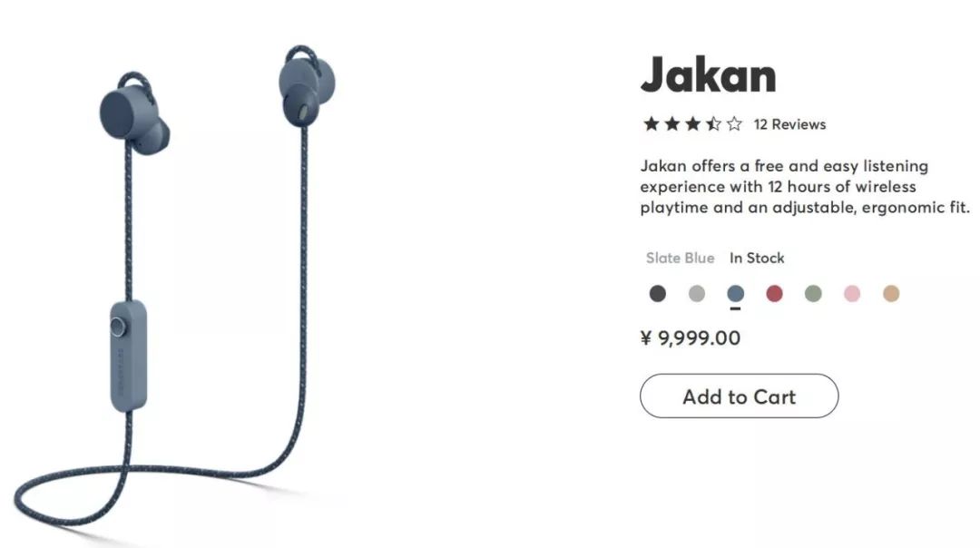
Task: Click the Jakan product title
Action: [708, 74]
